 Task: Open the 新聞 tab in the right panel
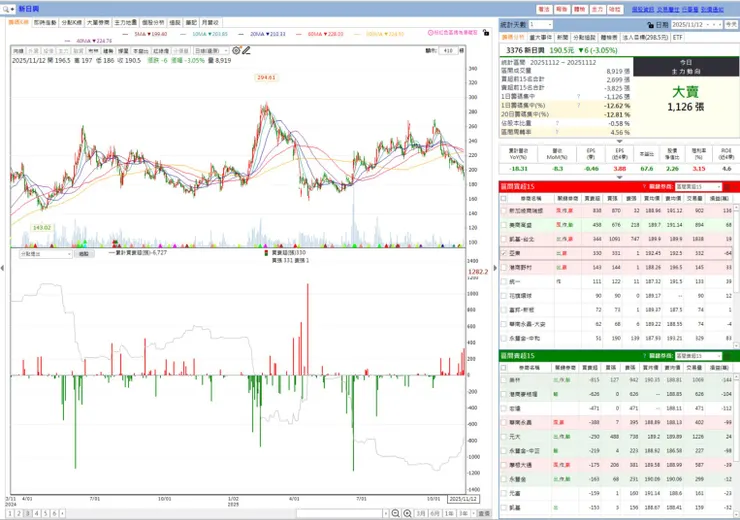coord(563,37)
